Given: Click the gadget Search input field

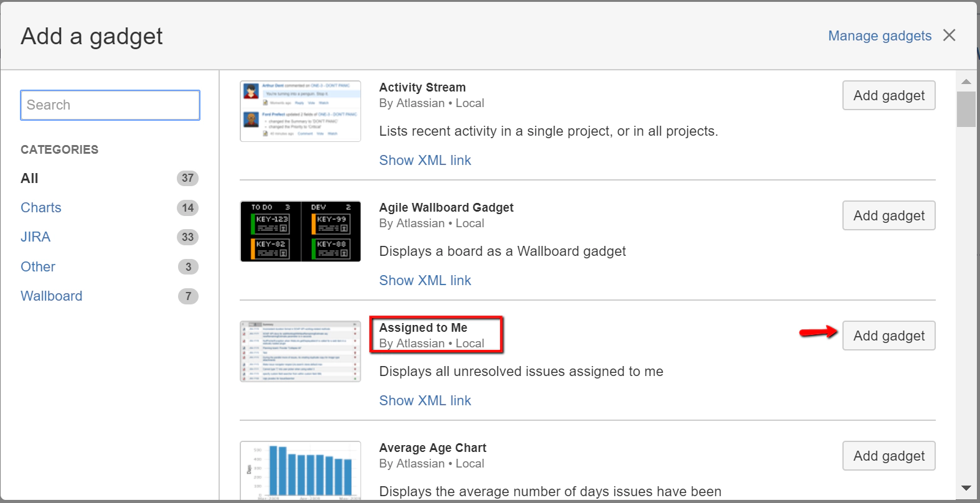Looking at the screenshot, I should 110,105.
